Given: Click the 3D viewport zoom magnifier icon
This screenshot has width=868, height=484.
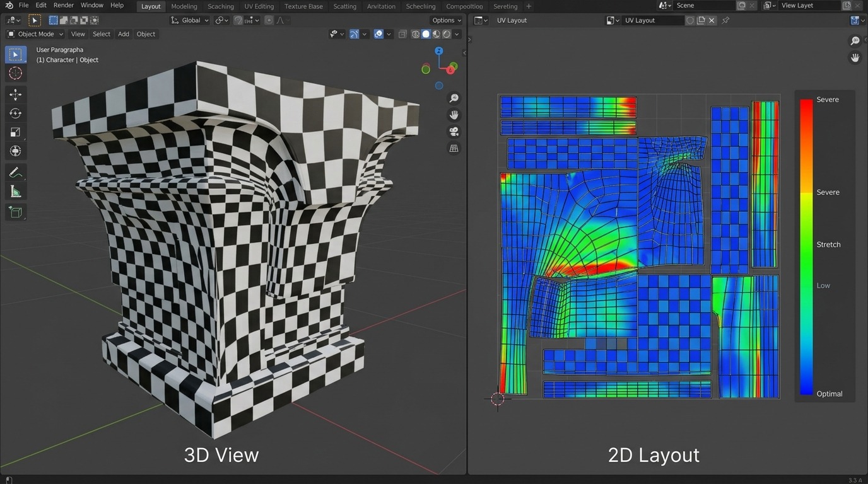Looking at the screenshot, I should 454,98.
